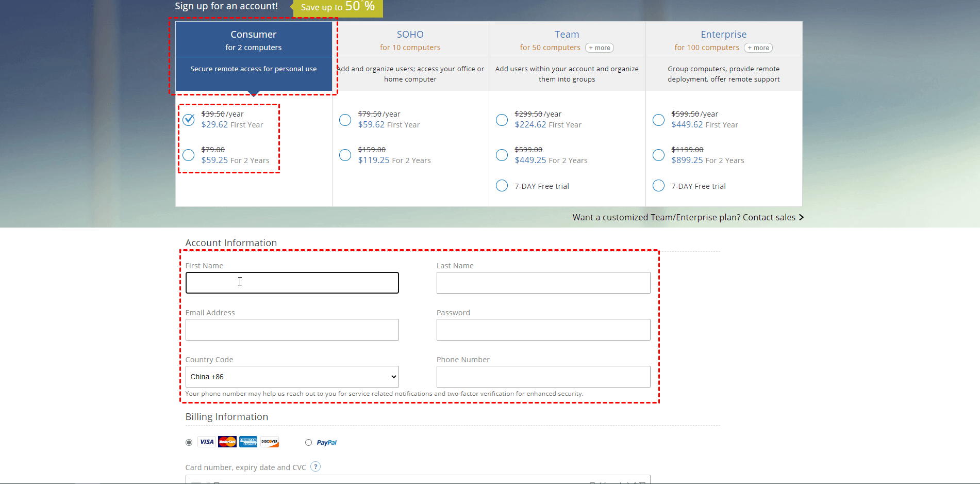Choose the Team 7-DAY Free trial option
Screen dimensions: 980x484
pos(502,186)
